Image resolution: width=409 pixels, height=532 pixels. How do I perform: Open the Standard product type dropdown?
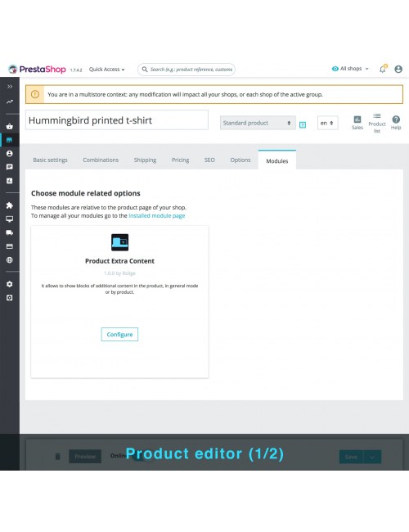(x=258, y=123)
